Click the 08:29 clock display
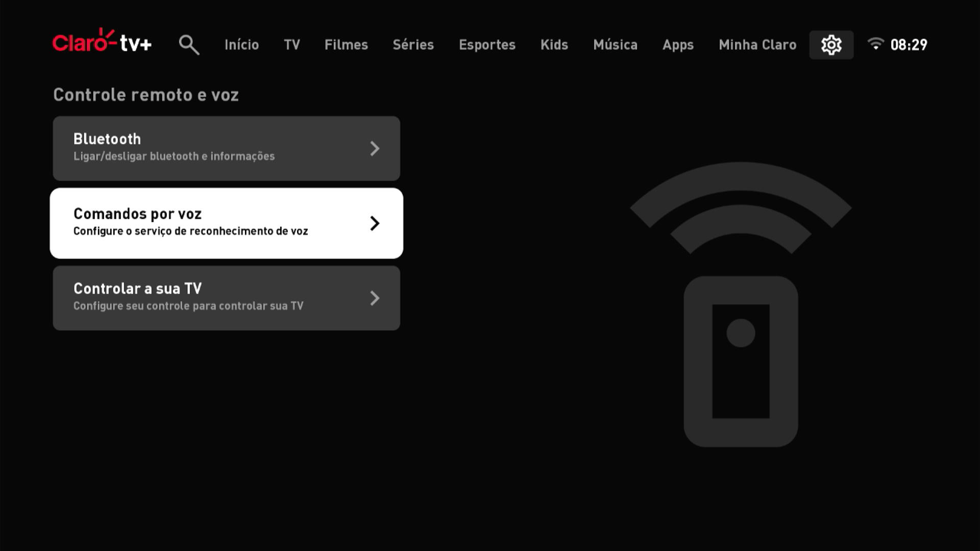 (x=910, y=45)
